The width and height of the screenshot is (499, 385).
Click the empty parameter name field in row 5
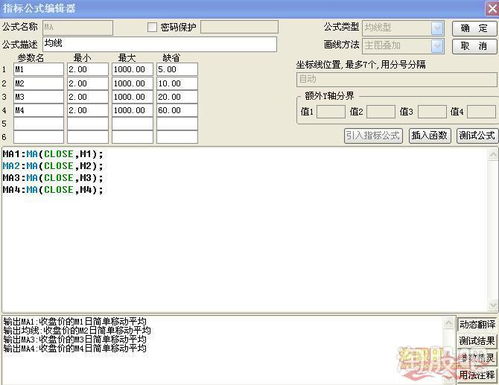tap(39, 124)
